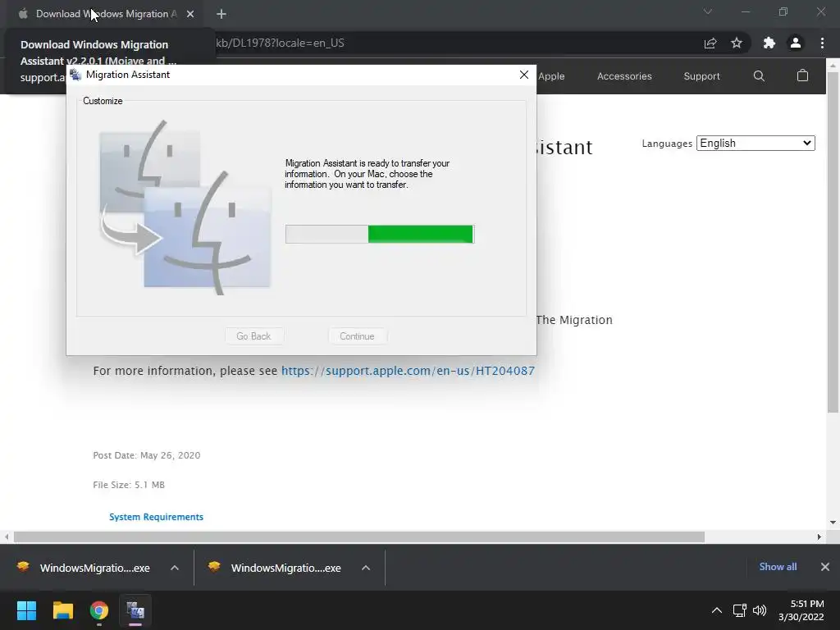This screenshot has height=630, width=840.
Task: Expand the System Requirements section
Action: [156, 517]
